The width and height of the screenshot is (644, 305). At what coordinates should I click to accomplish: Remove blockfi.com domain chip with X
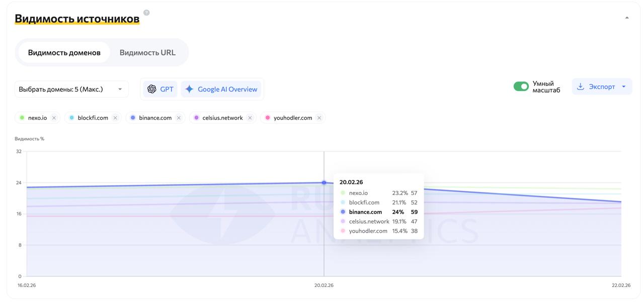pyautogui.click(x=115, y=118)
